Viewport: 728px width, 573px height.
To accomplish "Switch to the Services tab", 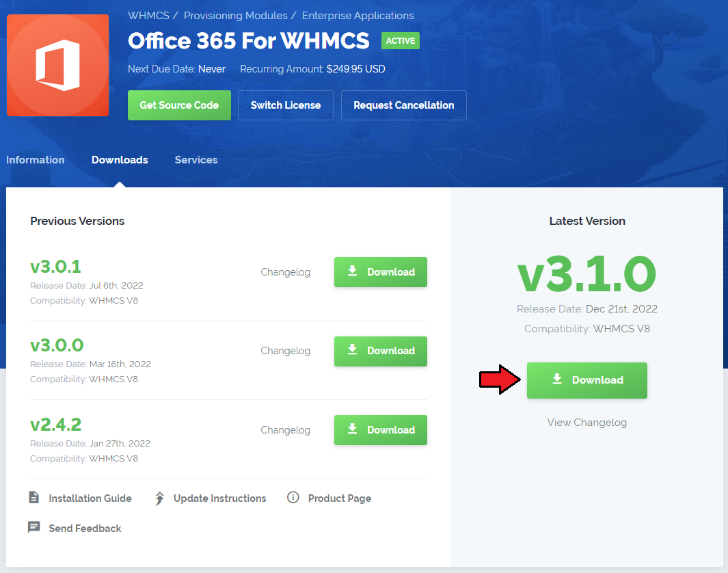I will [196, 160].
